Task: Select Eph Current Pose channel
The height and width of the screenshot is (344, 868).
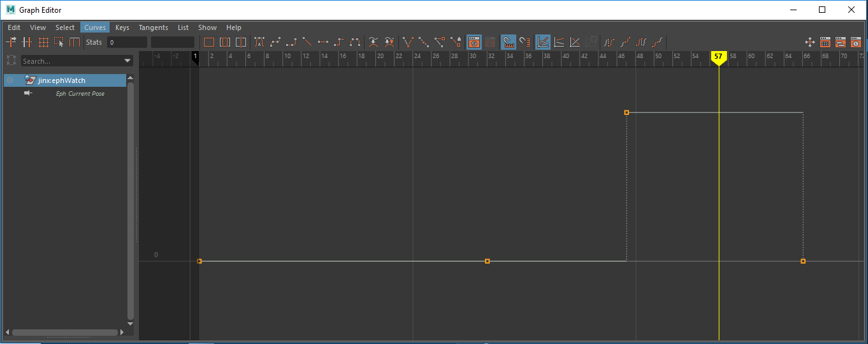Action: 80,94
